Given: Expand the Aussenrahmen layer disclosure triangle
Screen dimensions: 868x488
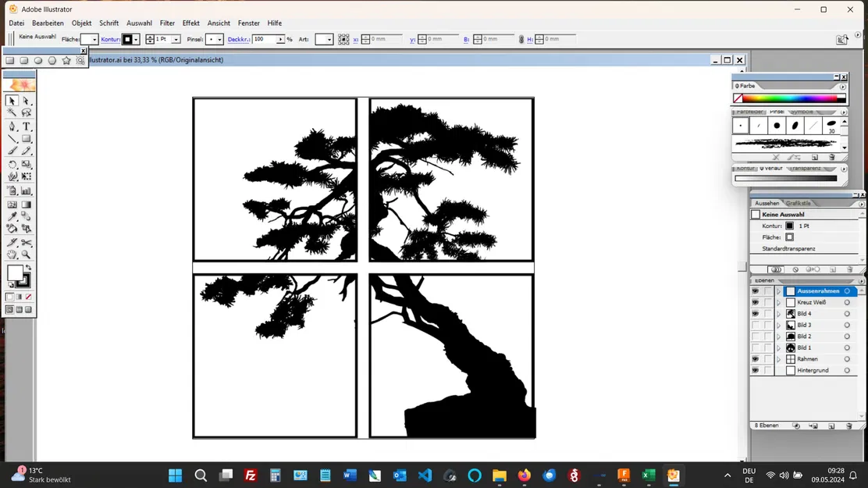Looking at the screenshot, I should point(778,290).
